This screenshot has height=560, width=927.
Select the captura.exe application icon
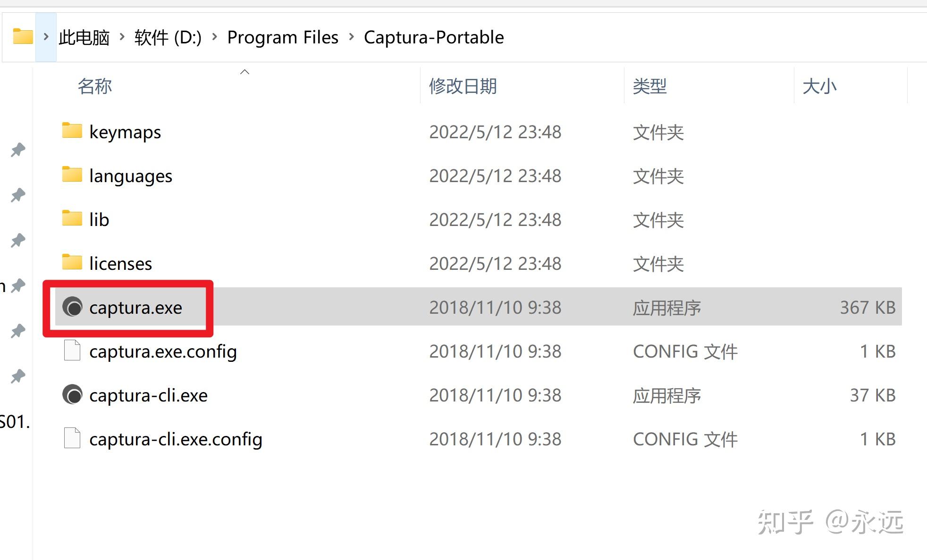pos(72,307)
